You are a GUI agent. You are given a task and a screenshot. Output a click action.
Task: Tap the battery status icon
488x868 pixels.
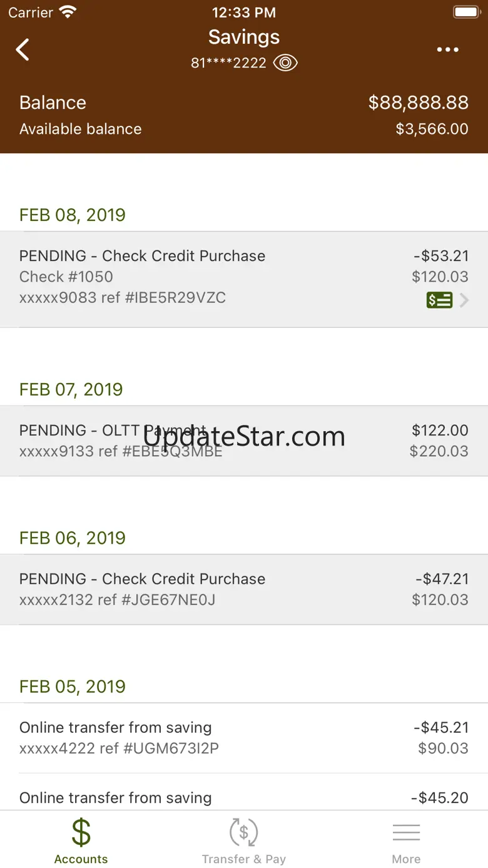(465, 12)
